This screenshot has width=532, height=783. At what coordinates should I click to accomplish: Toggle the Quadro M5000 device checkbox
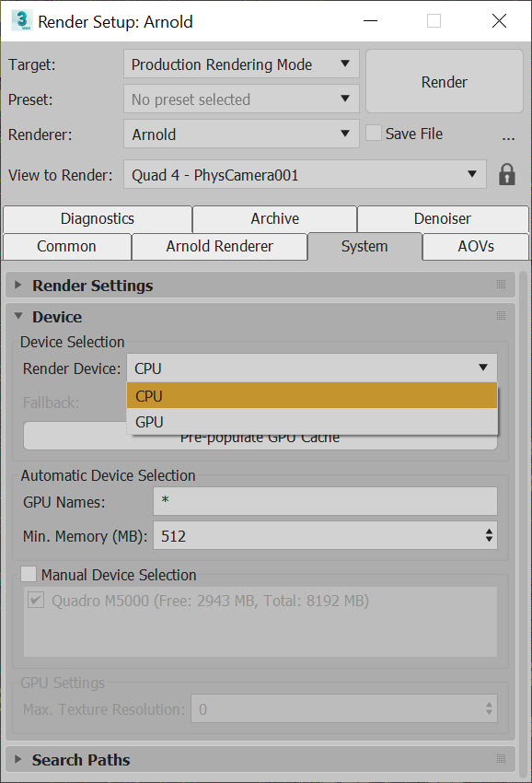(x=36, y=600)
